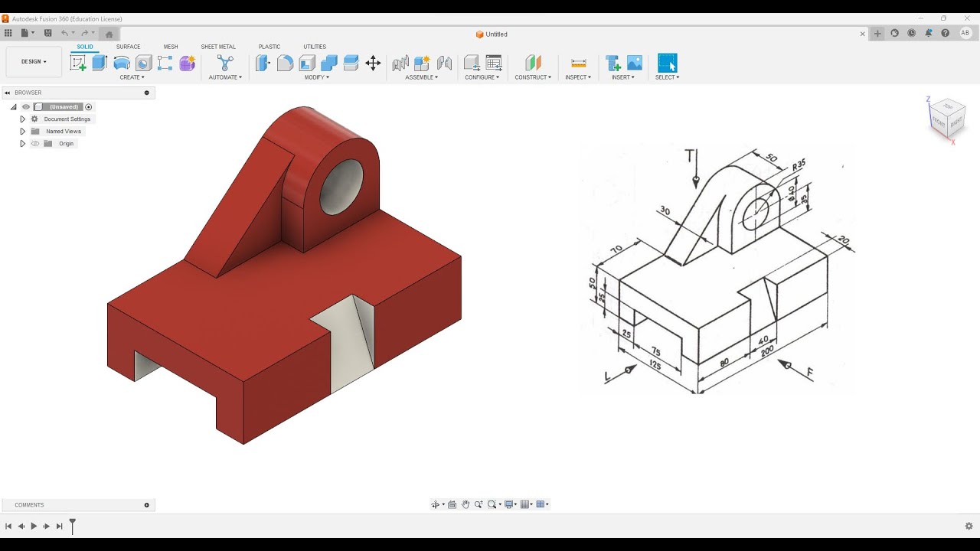
Task: Undo the last action
Action: pos(65,33)
